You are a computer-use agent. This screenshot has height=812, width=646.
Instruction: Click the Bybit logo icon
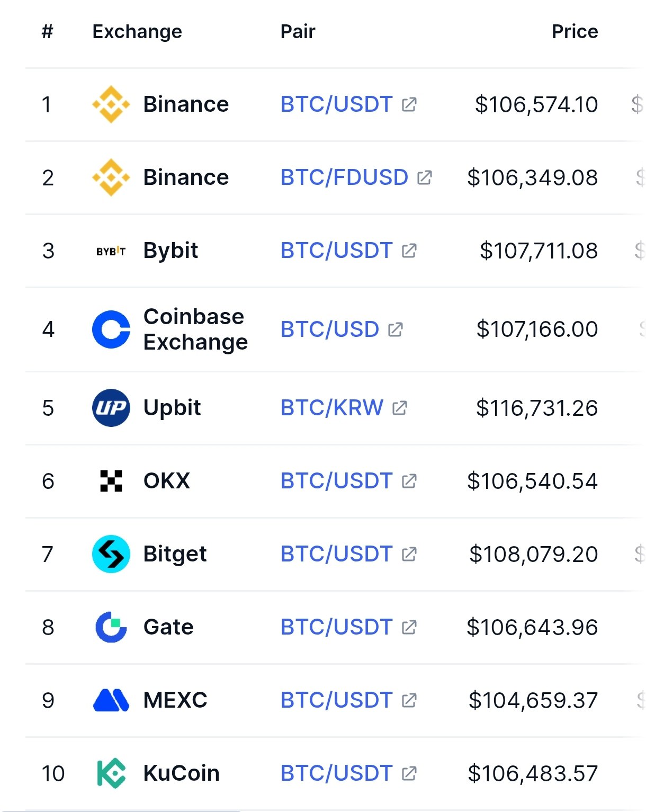tap(111, 251)
